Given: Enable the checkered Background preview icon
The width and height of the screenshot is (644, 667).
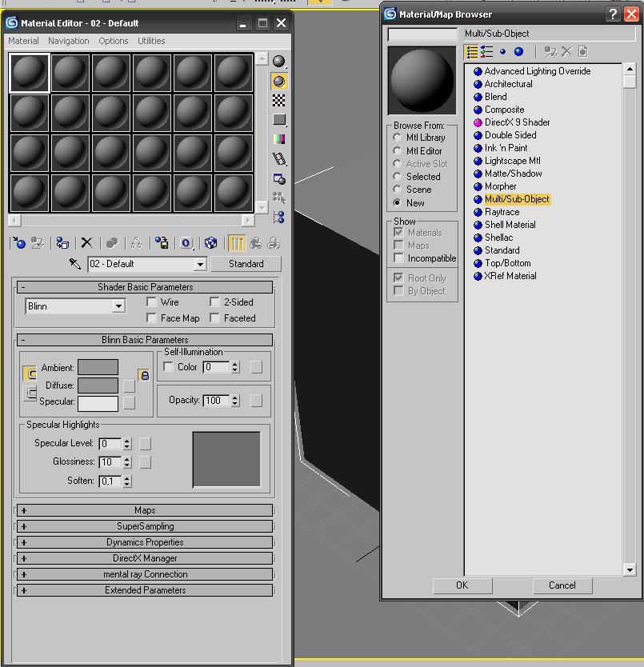Looking at the screenshot, I should 279,100.
